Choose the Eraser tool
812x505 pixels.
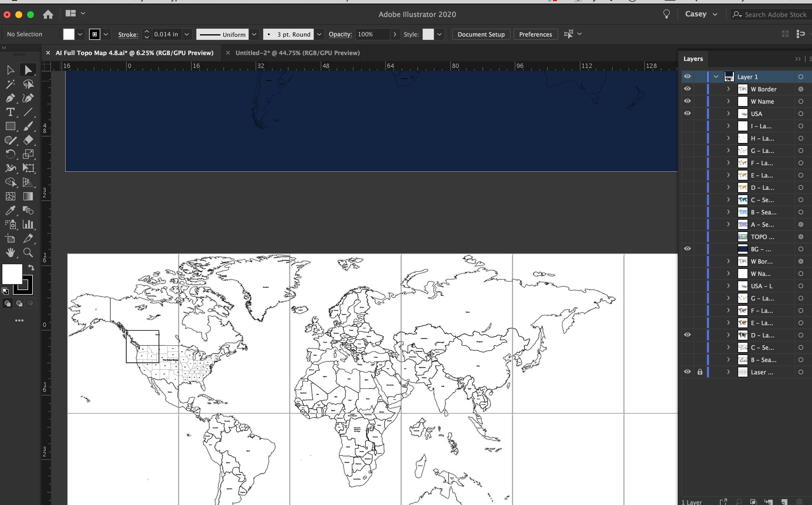click(28, 140)
